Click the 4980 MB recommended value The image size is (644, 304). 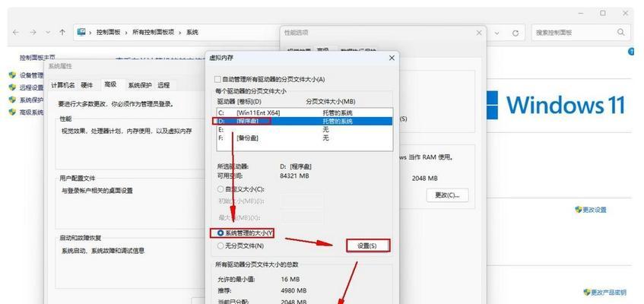tap(293, 290)
